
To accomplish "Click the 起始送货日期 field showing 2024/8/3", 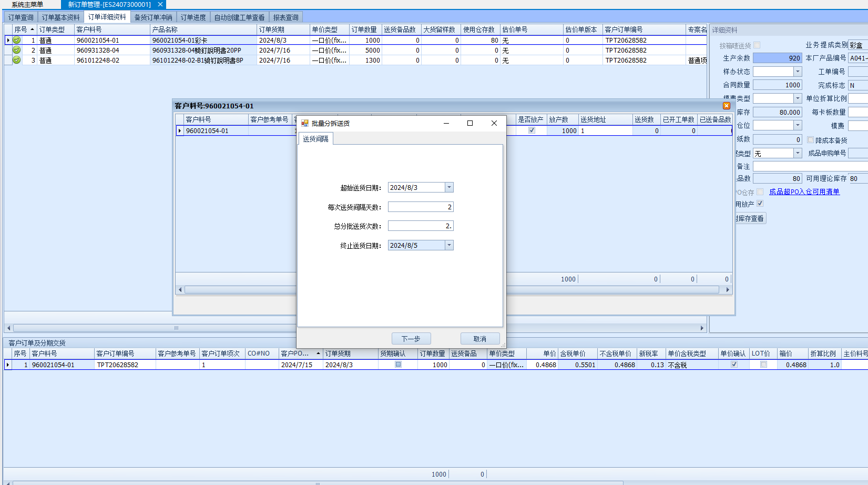I will (416, 187).
